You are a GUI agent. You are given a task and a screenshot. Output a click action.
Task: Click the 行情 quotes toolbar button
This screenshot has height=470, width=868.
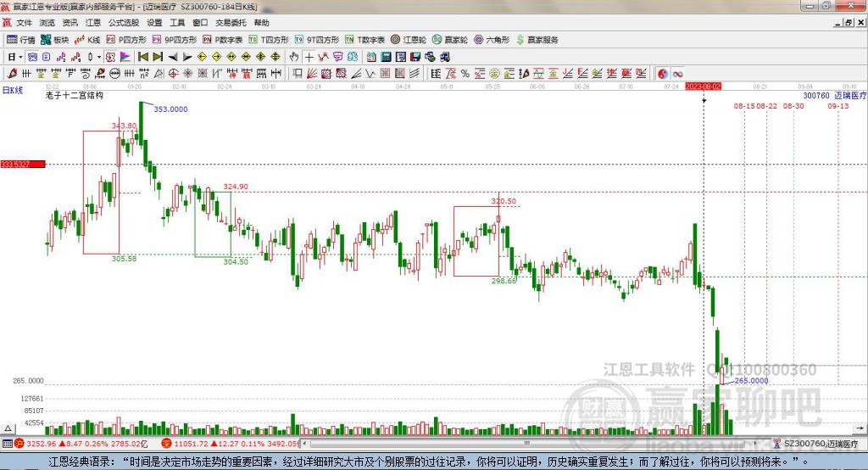pyautogui.click(x=20, y=40)
